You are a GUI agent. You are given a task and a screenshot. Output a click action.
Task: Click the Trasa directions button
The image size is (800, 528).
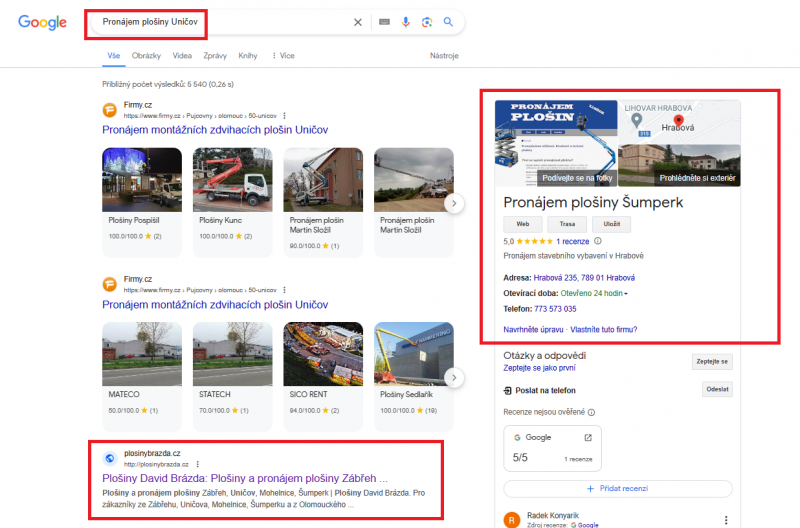(567, 224)
